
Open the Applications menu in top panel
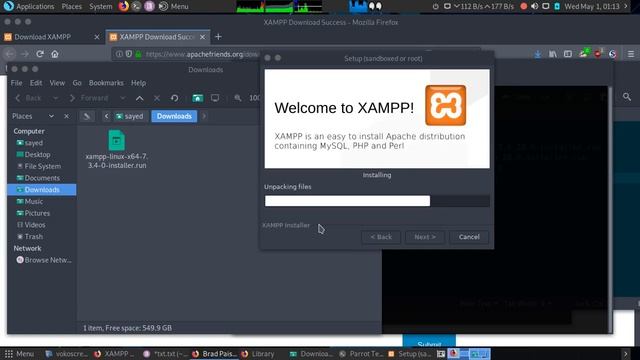pyautogui.click(x=29, y=7)
